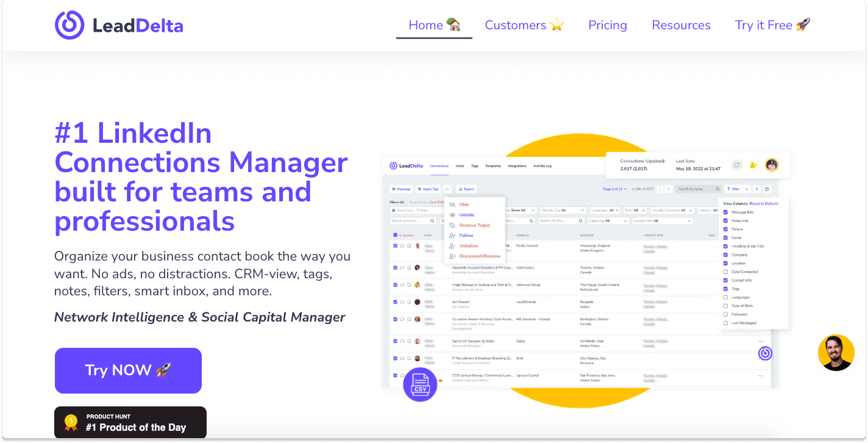Click the magnifier in Search company field
The height and width of the screenshot is (443, 868).
coord(433,221)
